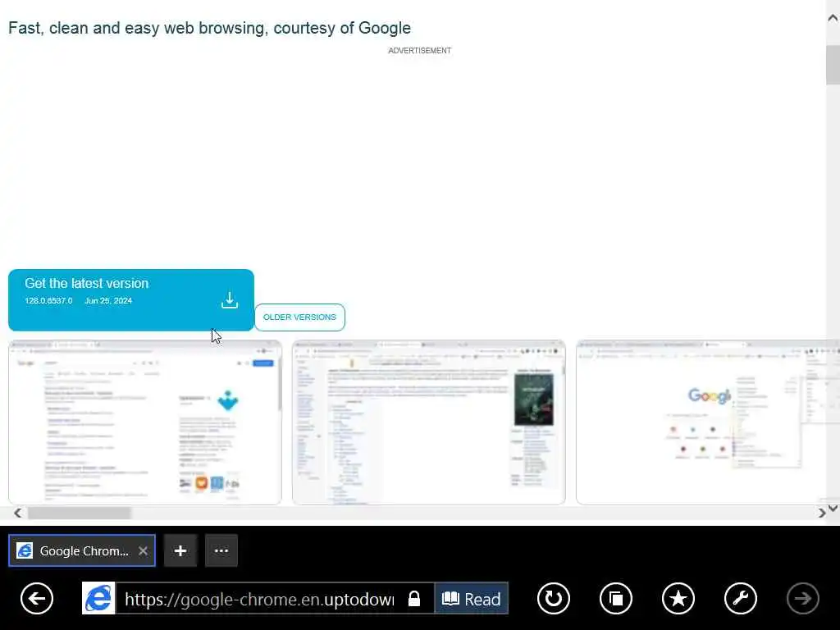
Task: Open favorites with the star icon
Action: click(x=678, y=598)
